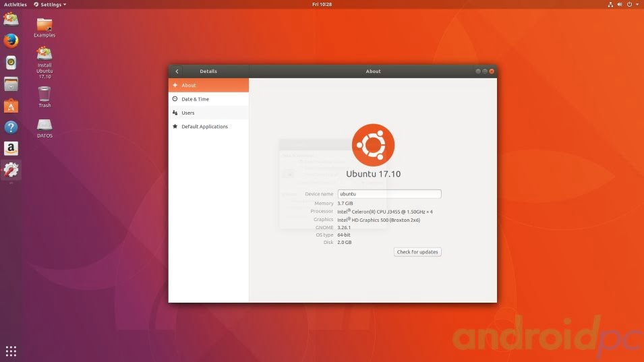
Task: Open Files manager from the dock
Action: (11, 84)
